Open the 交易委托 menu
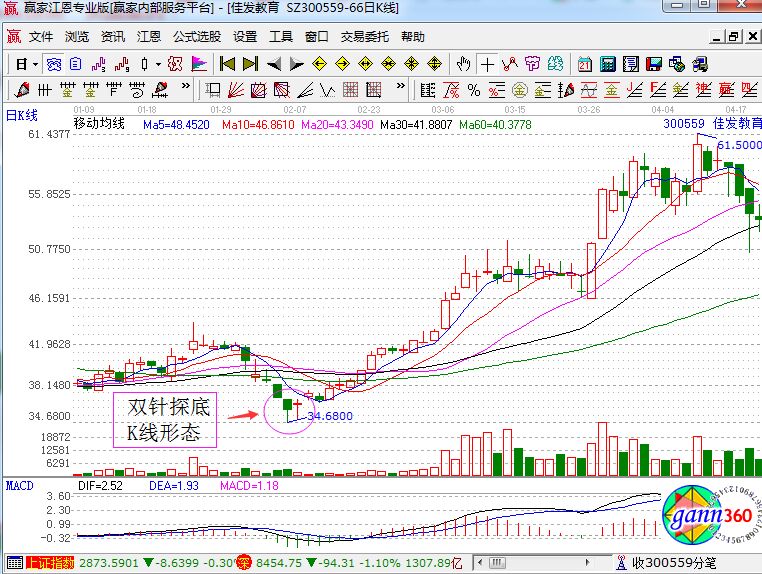Image resolution: width=762 pixels, height=574 pixels. 365,37
